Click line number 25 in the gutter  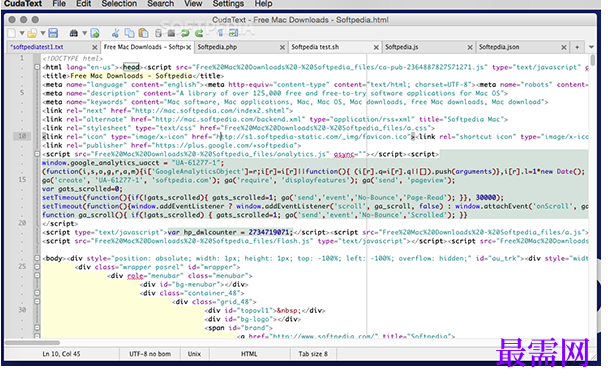(x=22, y=266)
